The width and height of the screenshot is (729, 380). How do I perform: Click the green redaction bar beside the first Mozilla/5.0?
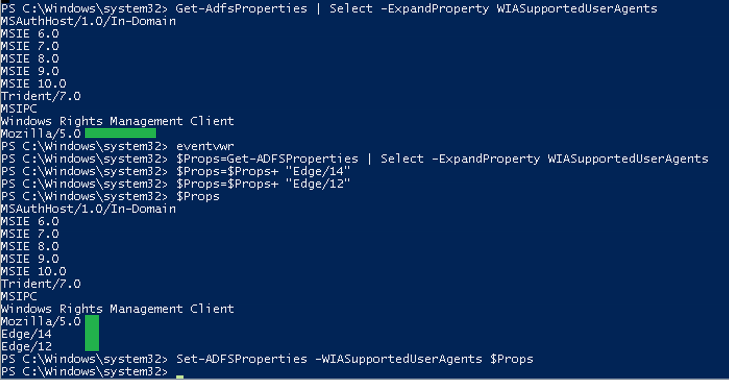point(120,133)
